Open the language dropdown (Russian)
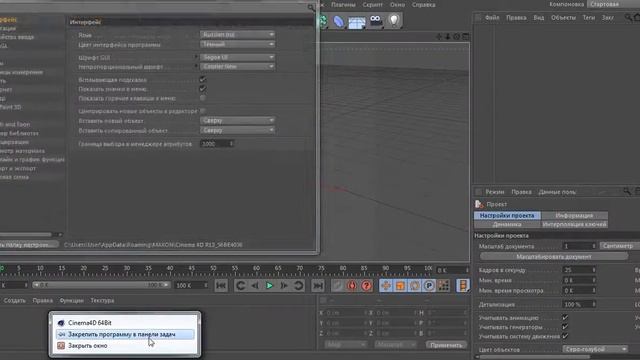640x360 pixels. 238,35
